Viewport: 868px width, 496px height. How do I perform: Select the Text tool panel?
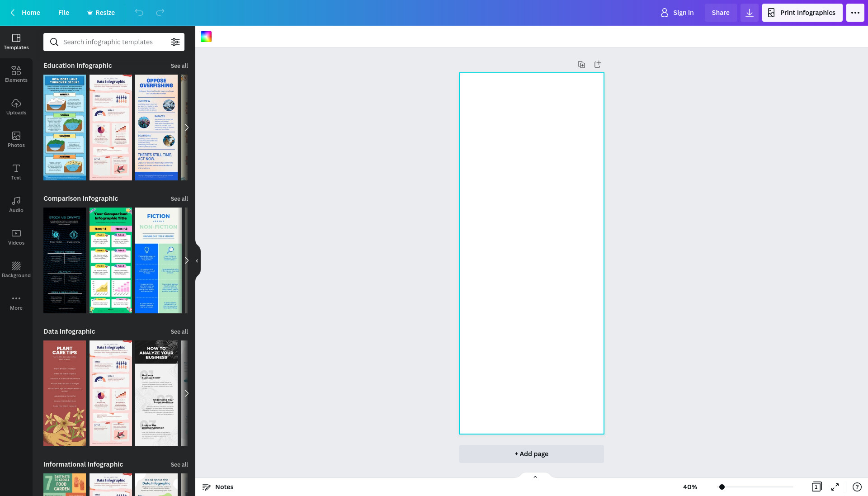click(16, 172)
